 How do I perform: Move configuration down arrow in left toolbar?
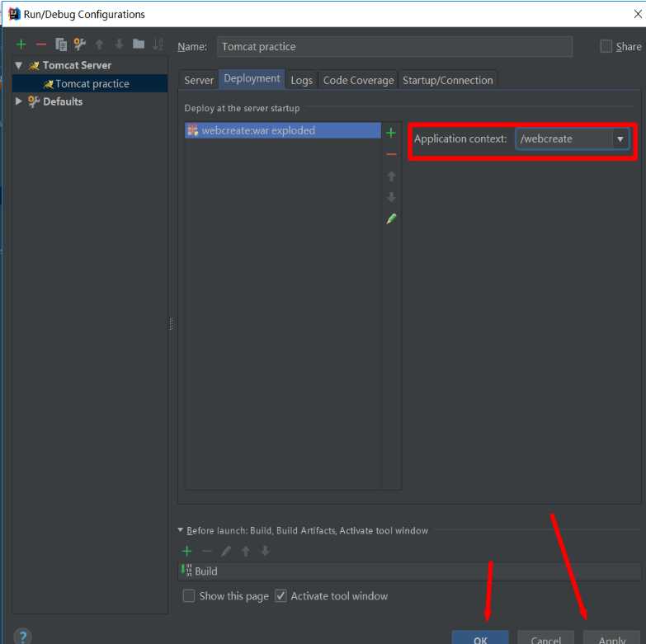click(119, 44)
